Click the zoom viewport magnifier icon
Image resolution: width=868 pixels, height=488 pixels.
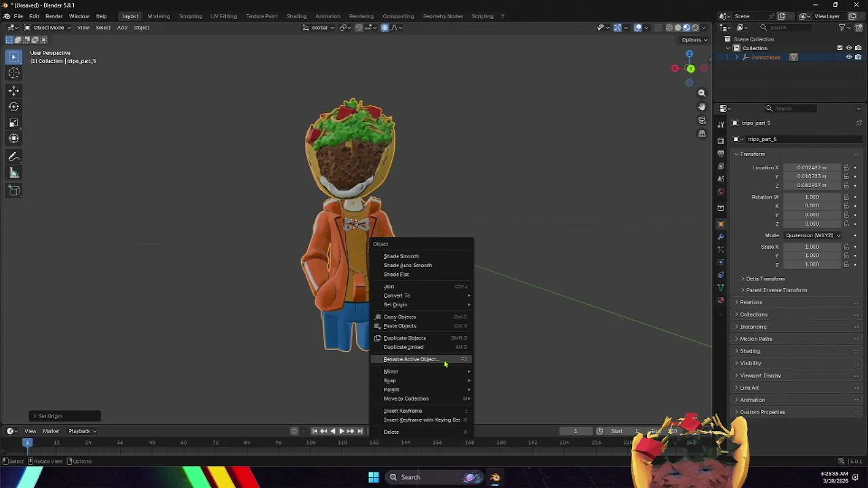pyautogui.click(x=702, y=93)
